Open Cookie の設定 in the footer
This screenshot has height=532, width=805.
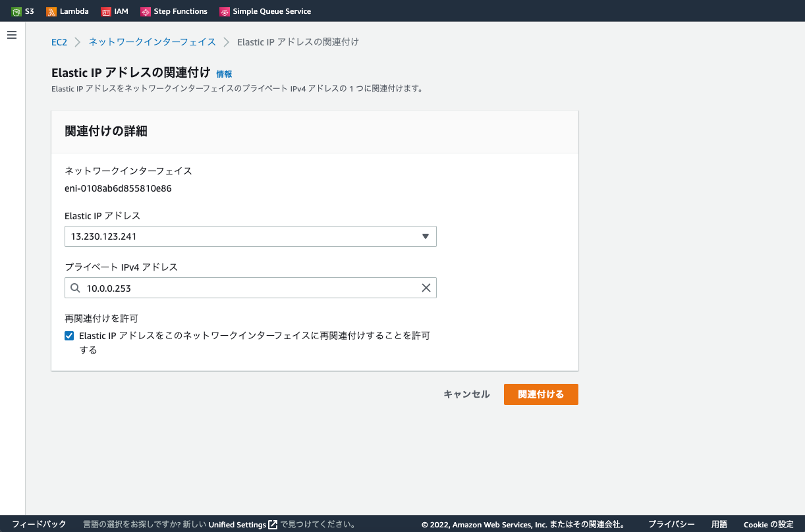(x=767, y=524)
